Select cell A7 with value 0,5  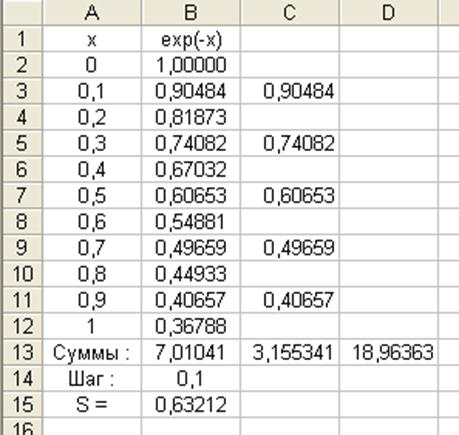[x=92, y=195]
